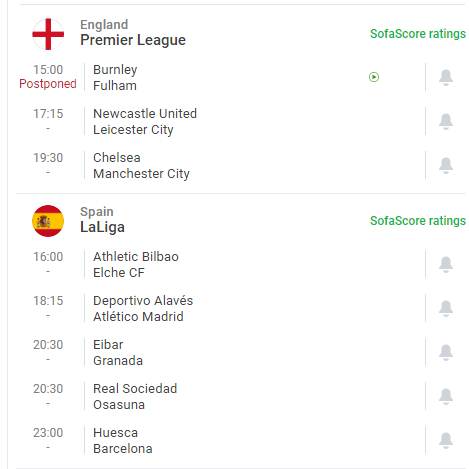Screen dimensions: 469x469
Task: Select Newcastle United vs Leicester City match
Action: click(x=220, y=121)
